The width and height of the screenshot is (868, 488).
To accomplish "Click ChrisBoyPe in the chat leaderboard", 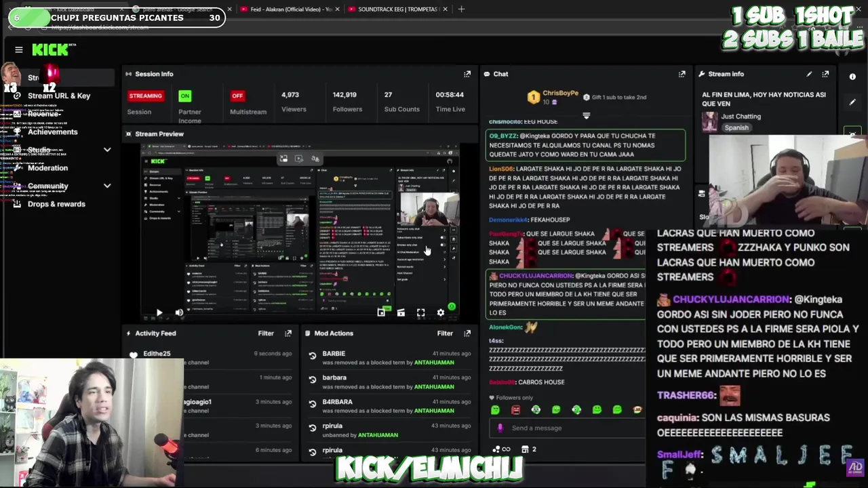I will coord(560,93).
